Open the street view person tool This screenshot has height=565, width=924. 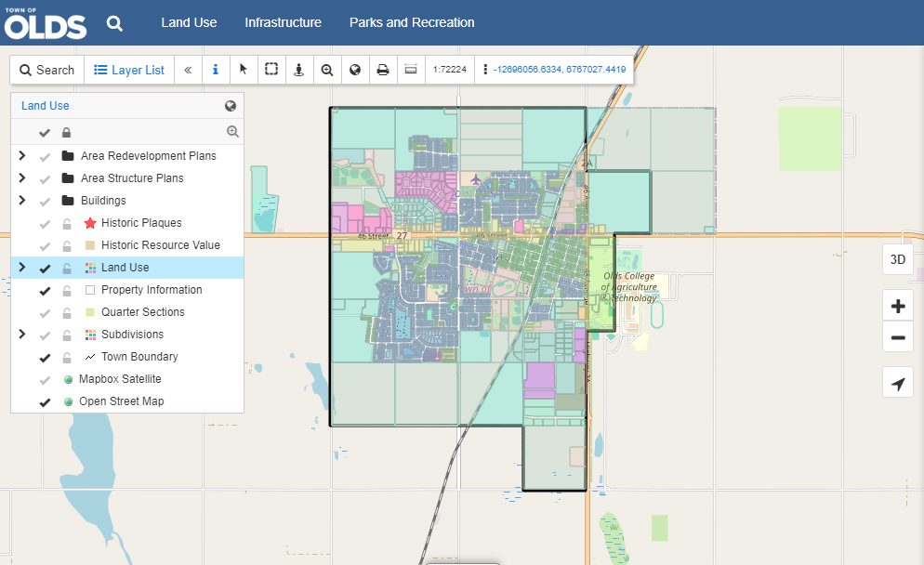pos(298,70)
